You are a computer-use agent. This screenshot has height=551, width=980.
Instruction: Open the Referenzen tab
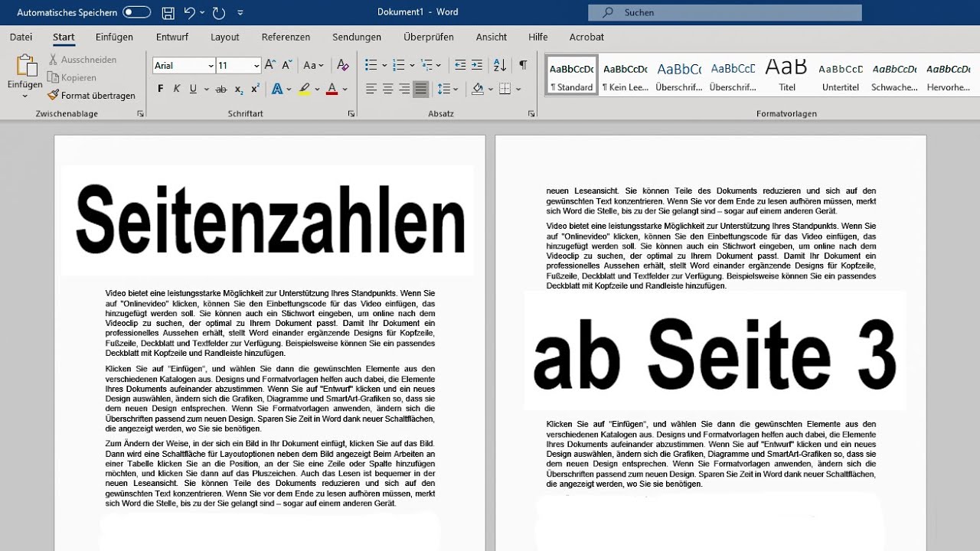coord(286,37)
